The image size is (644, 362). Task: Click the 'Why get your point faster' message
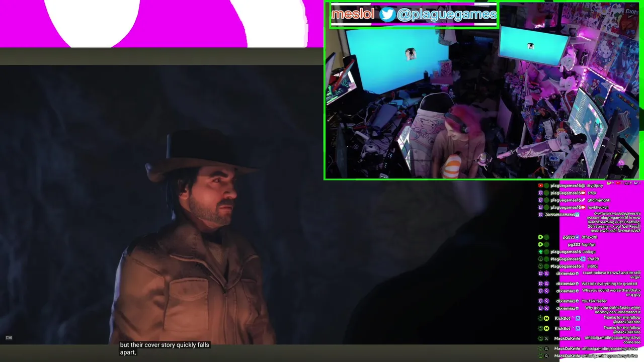point(612,310)
